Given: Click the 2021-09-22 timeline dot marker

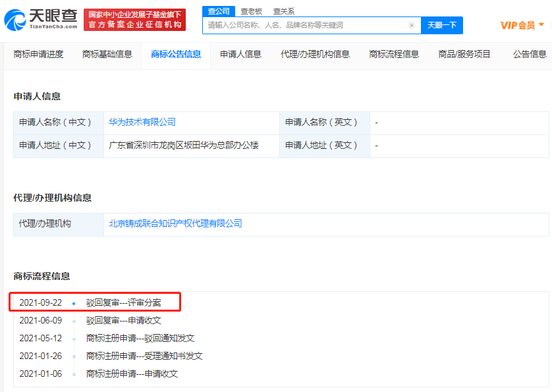Looking at the screenshot, I should [x=74, y=304].
